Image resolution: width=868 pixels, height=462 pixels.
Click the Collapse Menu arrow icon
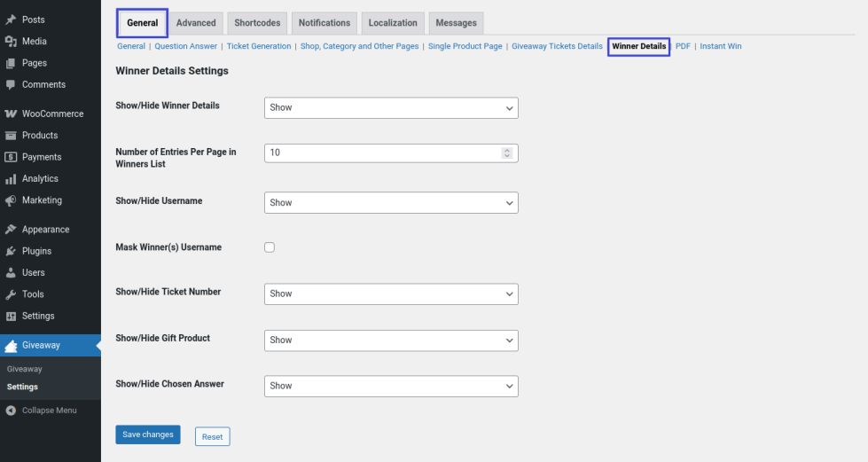pyautogui.click(x=11, y=411)
